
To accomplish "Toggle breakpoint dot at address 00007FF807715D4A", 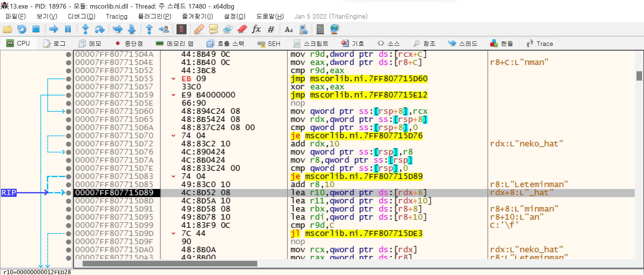I will pyautogui.click(x=68, y=54).
